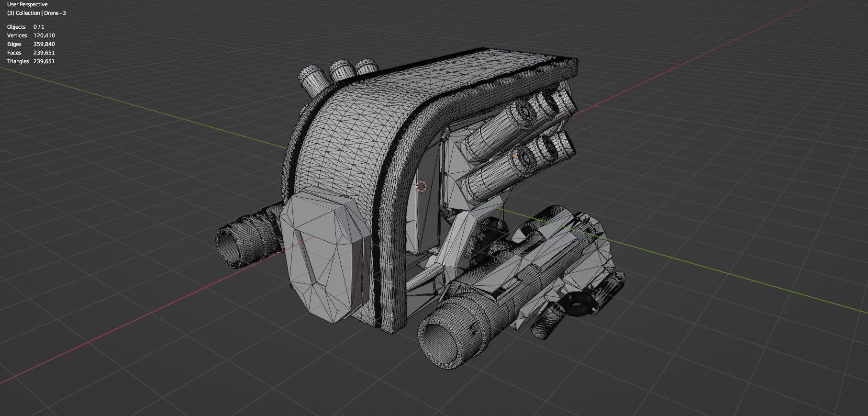Viewport: 868px width, 416px height.
Task: Select the Objects "0 / 1" statistic
Action: (39, 27)
